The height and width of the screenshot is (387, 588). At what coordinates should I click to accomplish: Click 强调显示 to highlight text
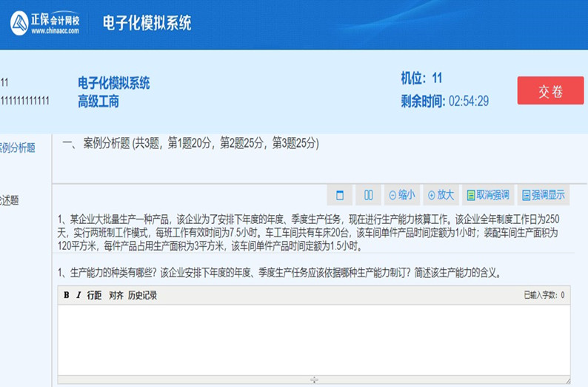click(x=543, y=196)
